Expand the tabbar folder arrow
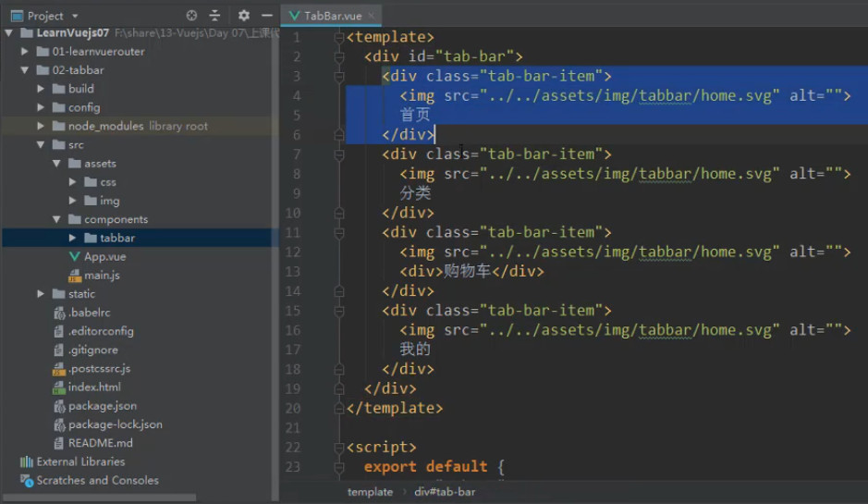Viewport: 868px width, 504px height. (x=72, y=239)
